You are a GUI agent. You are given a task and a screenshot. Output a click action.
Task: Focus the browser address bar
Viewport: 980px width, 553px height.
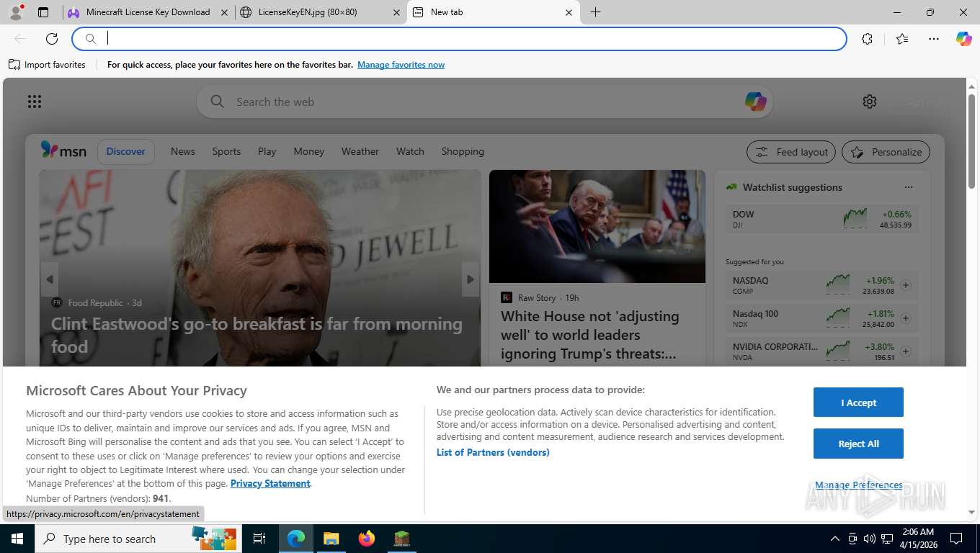coord(460,39)
